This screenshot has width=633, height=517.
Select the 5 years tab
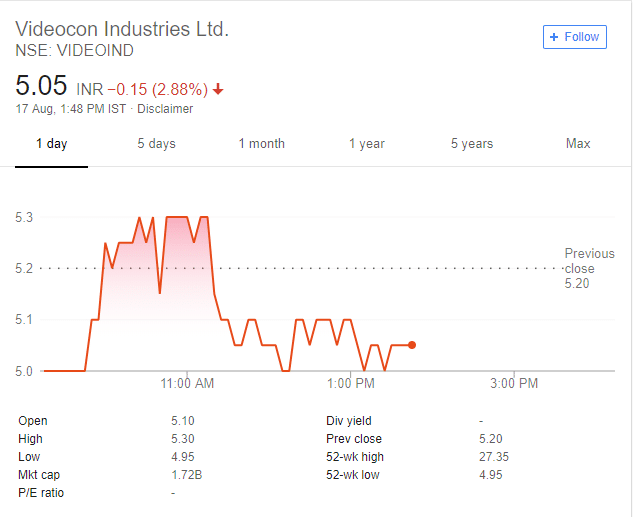point(472,144)
